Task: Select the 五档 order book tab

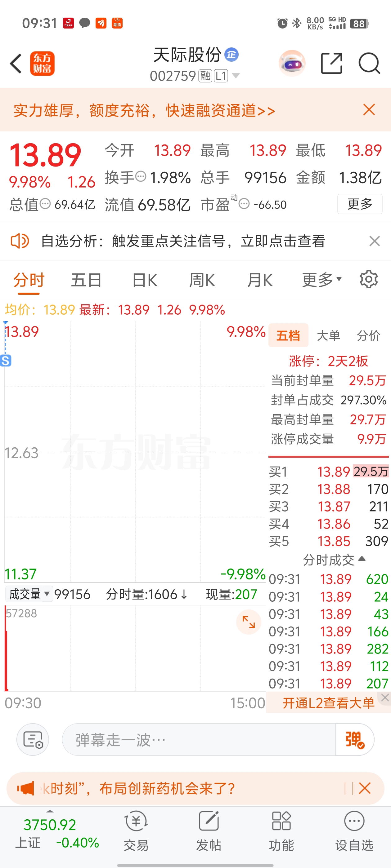Action: click(288, 335)
